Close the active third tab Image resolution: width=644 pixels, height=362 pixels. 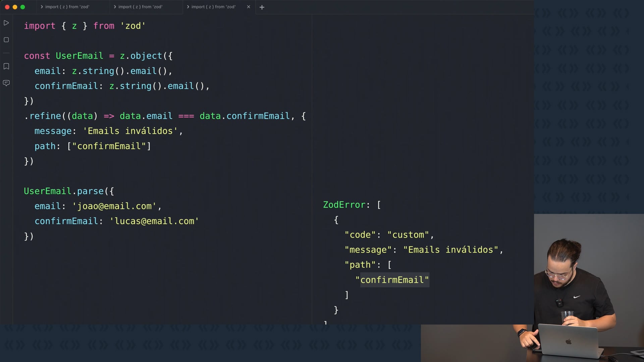249,7
